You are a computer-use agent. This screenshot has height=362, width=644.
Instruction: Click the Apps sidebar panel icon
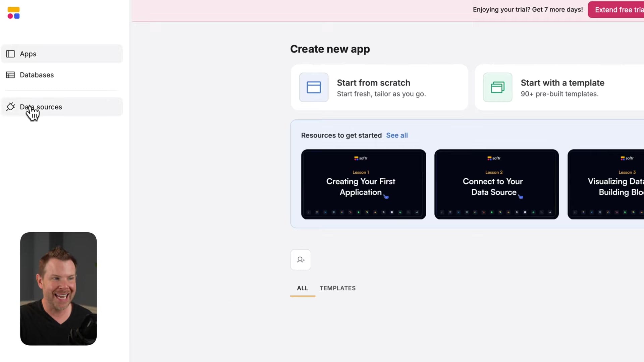(10, 54)
